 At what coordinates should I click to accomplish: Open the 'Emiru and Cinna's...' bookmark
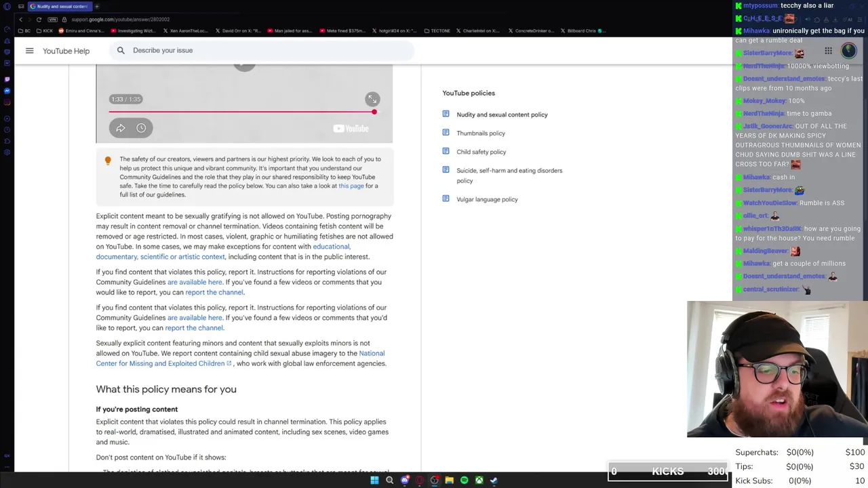(x=82, y=30)
